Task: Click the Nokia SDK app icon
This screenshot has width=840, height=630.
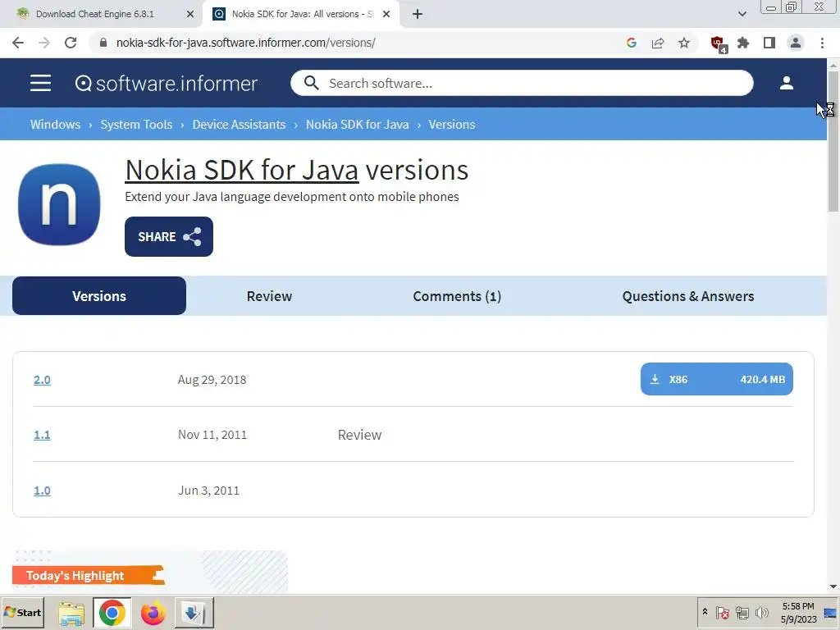Action: point(59,204)
